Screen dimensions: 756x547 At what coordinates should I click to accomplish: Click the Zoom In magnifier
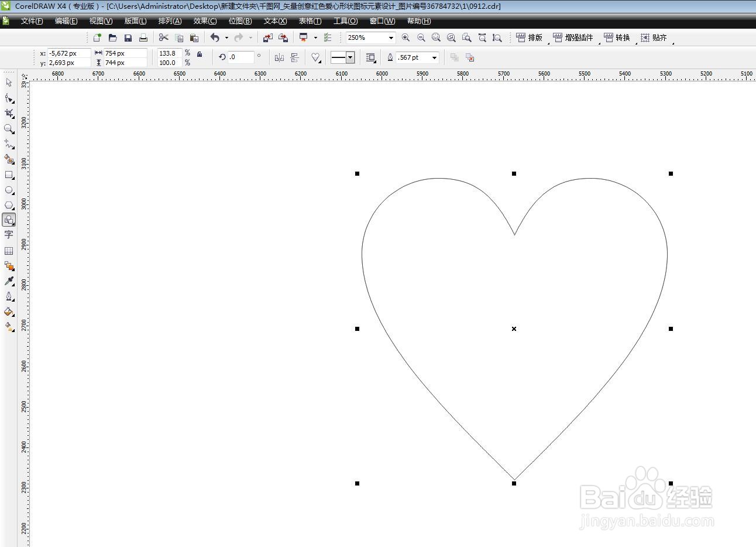406,37
